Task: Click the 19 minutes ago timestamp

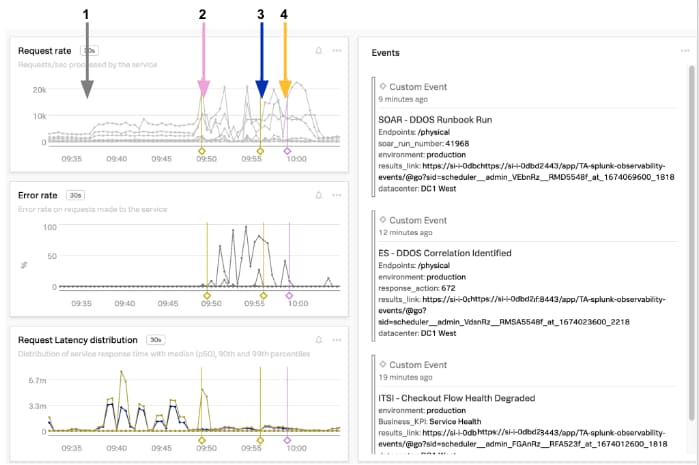Action: click(x=405, y=377)
